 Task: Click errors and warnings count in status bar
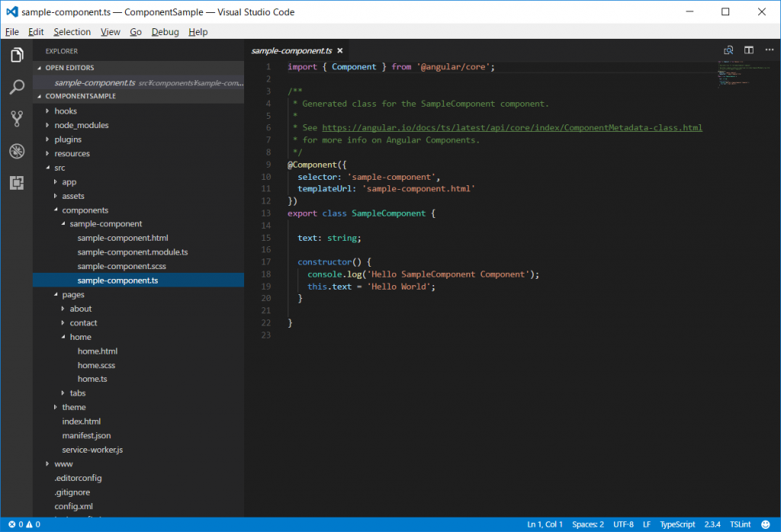tap(24, 524)
